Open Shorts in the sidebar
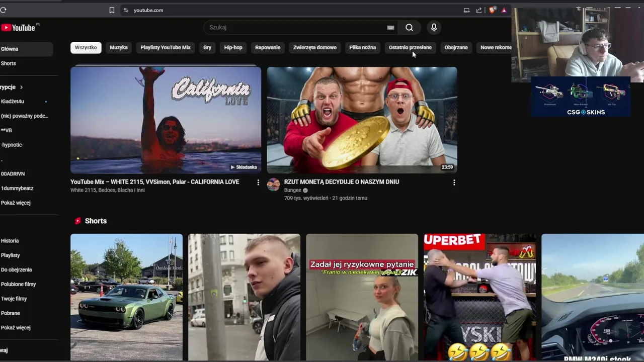This screenshot has width=644, height=362. coord(26,63)
